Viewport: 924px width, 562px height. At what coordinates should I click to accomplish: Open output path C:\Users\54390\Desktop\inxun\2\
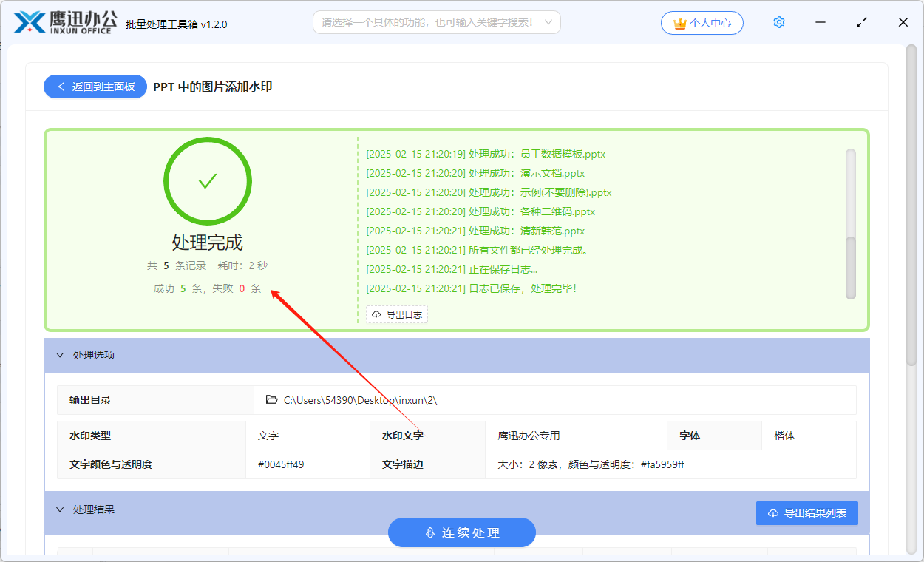click(361, 400)
